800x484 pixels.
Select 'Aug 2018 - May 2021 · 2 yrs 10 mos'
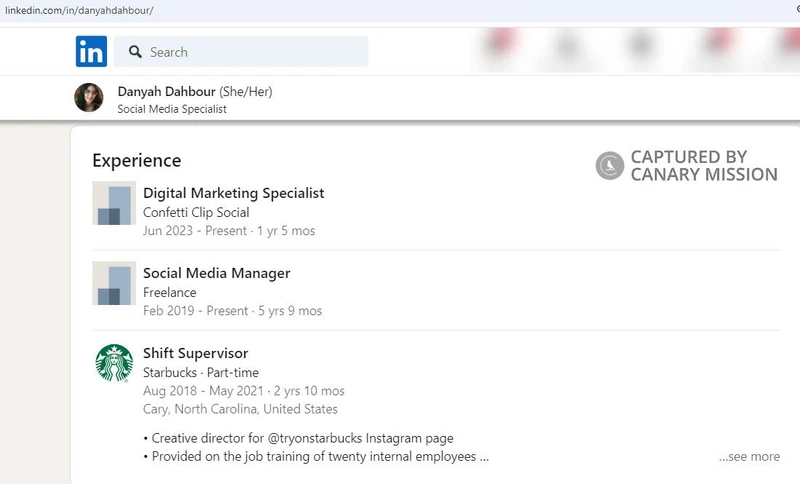coord(244,391)
